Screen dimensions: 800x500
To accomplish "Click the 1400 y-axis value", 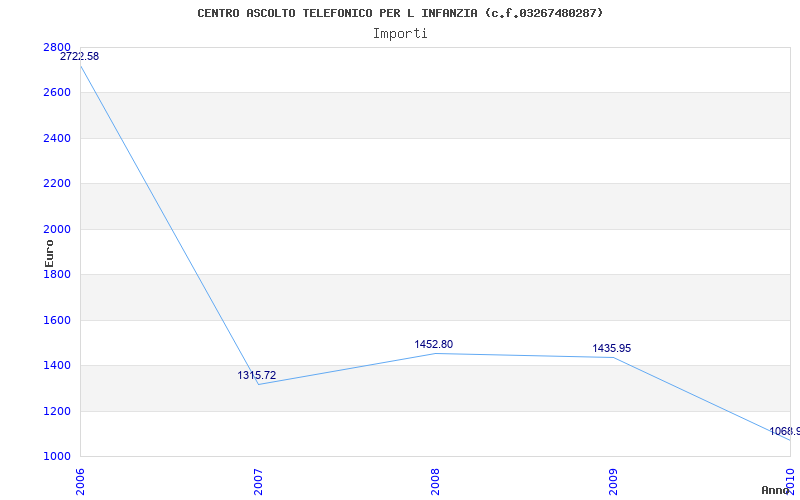I will 56,366.
